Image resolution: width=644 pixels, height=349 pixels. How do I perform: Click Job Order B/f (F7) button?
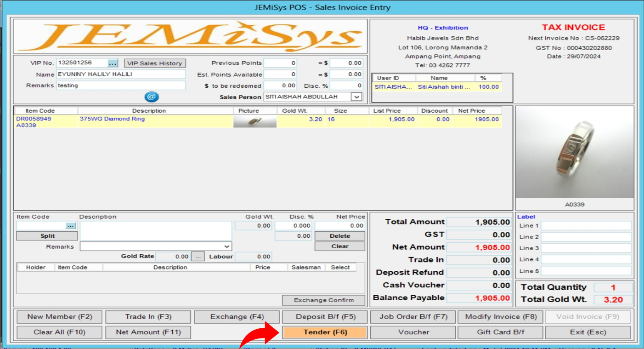[x=413, y=317]
